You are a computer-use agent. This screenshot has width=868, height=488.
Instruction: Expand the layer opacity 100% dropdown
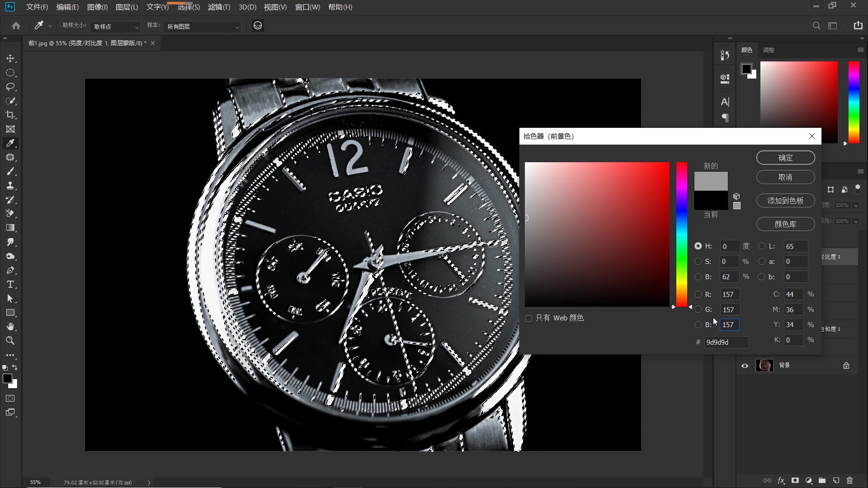click(x=856, y=205)
